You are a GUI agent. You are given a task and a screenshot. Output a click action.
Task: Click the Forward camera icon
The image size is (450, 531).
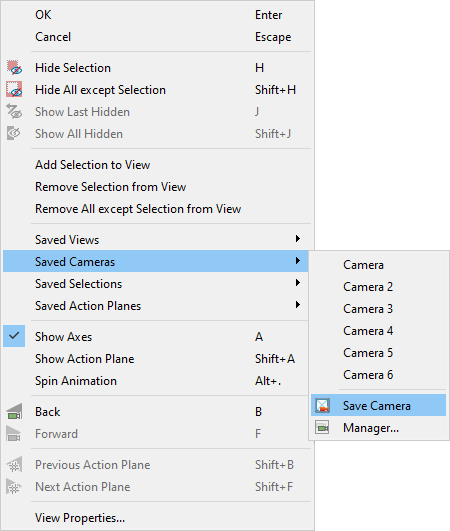[14, 434]
